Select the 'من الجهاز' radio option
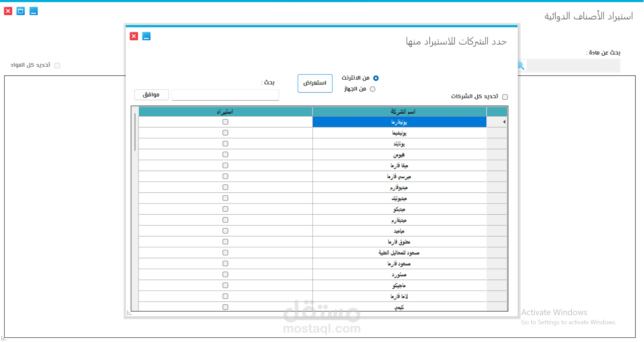The image size is (644, 342). [372, 89]
